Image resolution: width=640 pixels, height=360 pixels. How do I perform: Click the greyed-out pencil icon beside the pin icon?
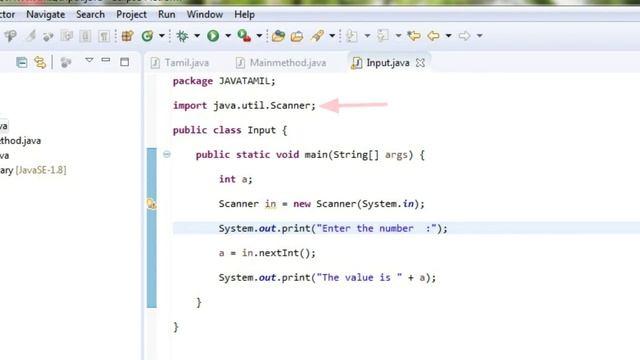pos(31,36)
